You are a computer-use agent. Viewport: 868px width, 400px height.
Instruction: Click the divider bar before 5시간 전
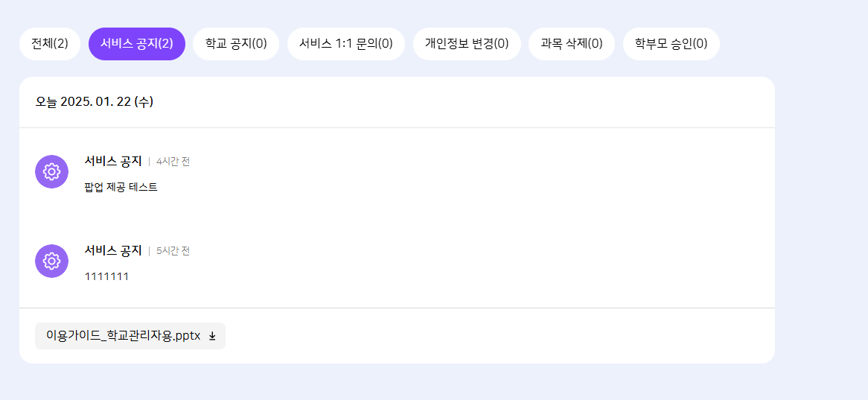[149, 251]
